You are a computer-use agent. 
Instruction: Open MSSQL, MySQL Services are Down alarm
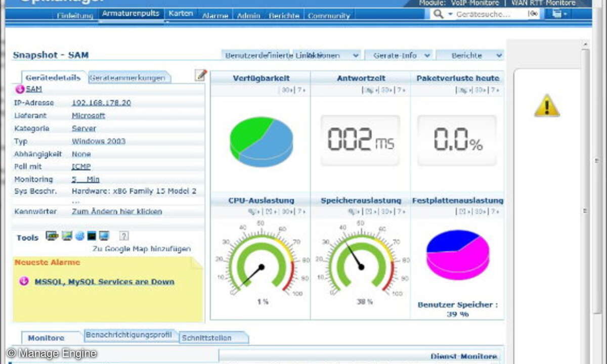pos(104,282)
